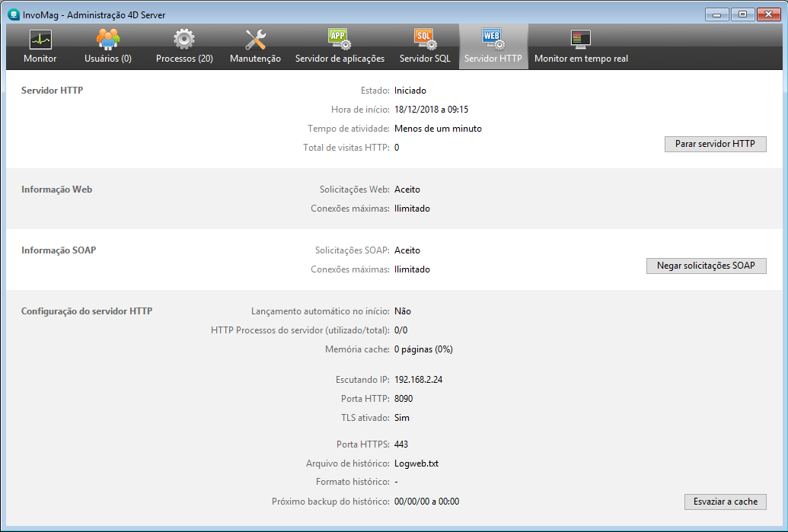Switch to the Servidor de aplicações tab label
The image size is (788, 532).
(x=340, y=59)
